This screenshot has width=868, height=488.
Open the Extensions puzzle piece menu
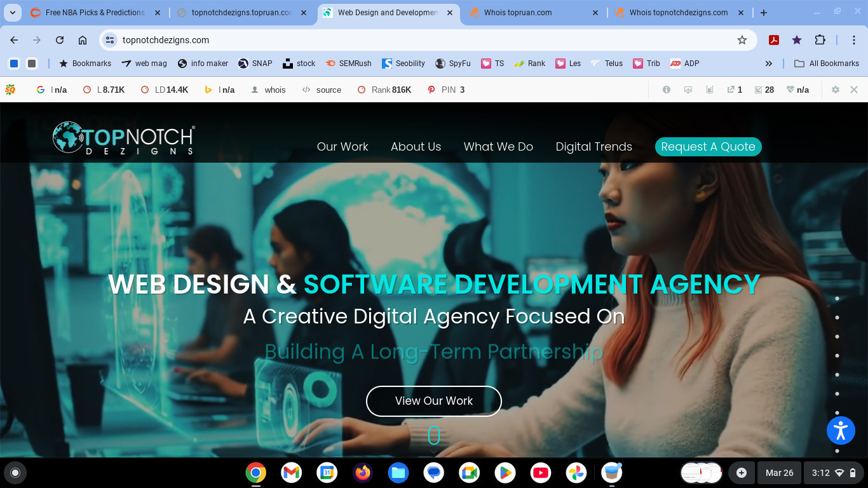coord(820,40)
